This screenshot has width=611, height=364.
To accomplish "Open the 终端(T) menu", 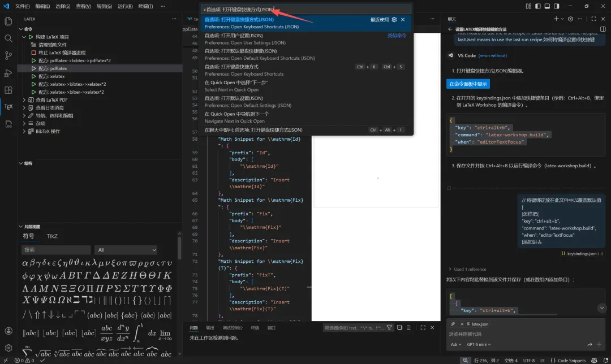I will pyautogui.click(x=145, y=6).
